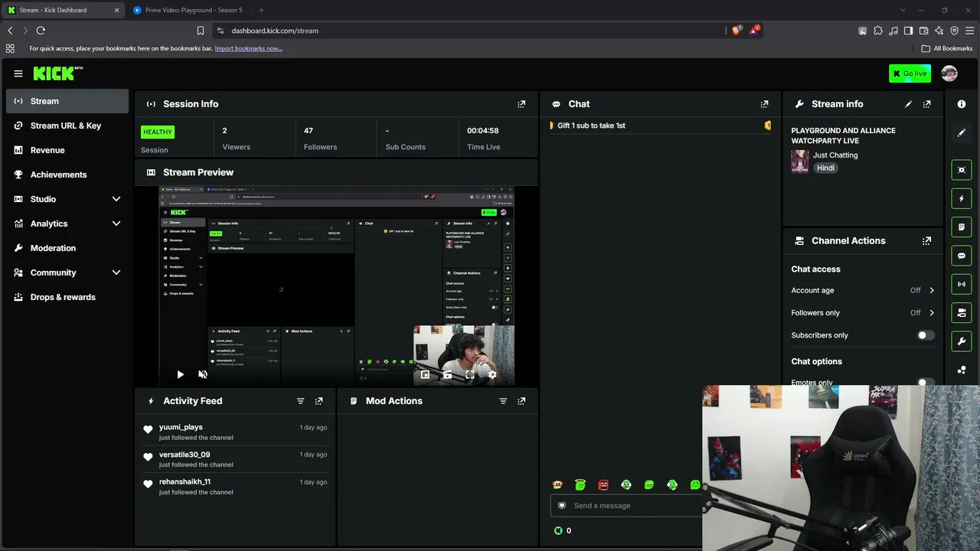Open Followers only chat access options
Viewport: 980px width, 551px height.
point(863,313)
